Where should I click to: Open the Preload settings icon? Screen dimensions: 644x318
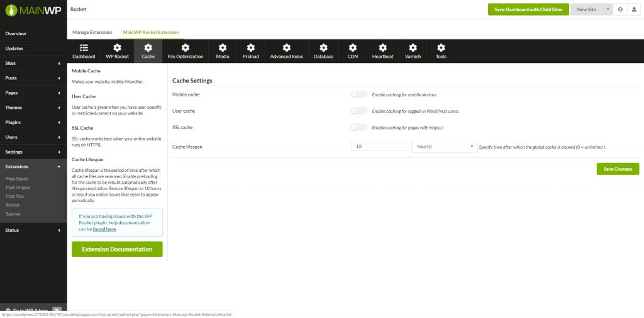tap(250, 48)
